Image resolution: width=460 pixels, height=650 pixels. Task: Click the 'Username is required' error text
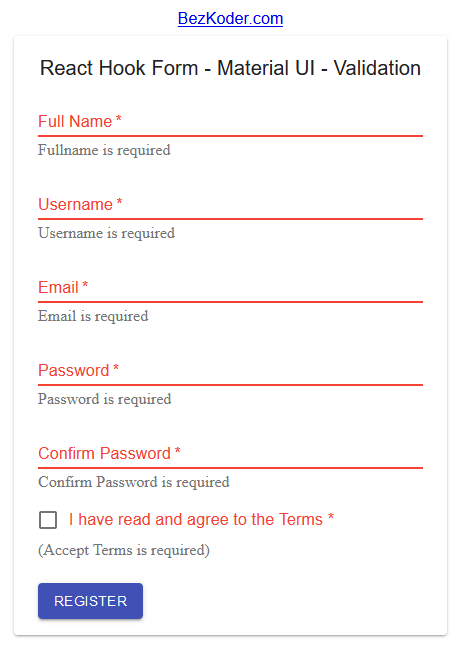[x=106, y=233]
